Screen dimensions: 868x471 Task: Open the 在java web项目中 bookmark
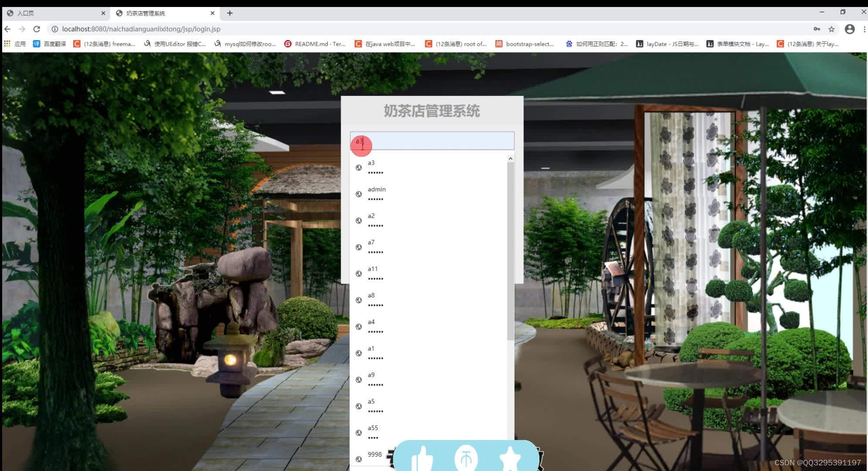pos(385,44)
